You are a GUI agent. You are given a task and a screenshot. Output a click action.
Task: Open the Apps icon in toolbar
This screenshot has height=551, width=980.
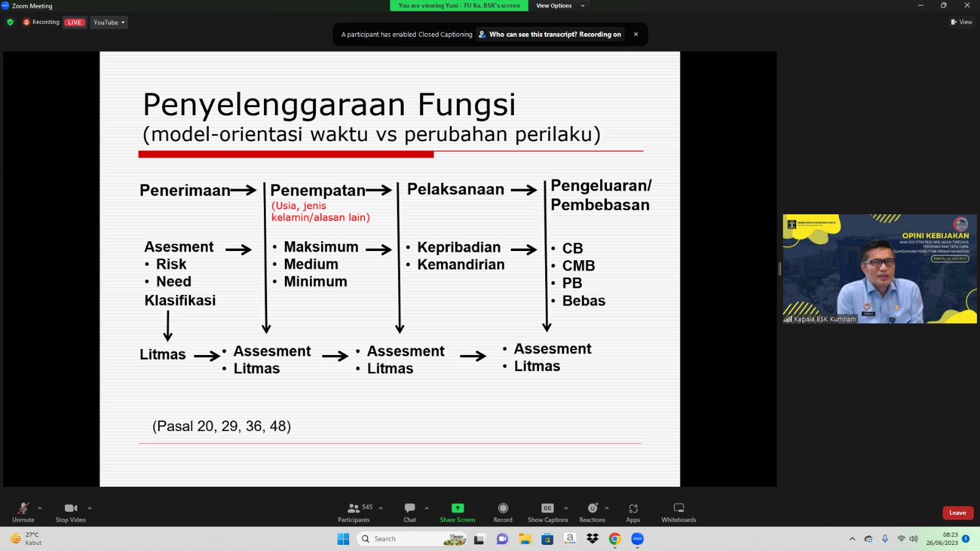click(x=633, y=508)
